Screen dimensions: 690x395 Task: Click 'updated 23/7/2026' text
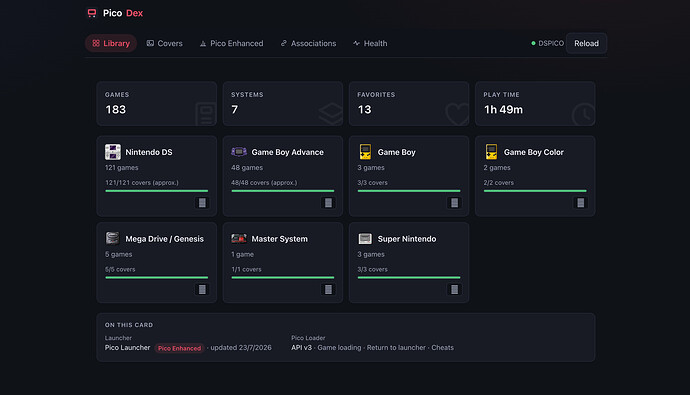tap(241, 347)
